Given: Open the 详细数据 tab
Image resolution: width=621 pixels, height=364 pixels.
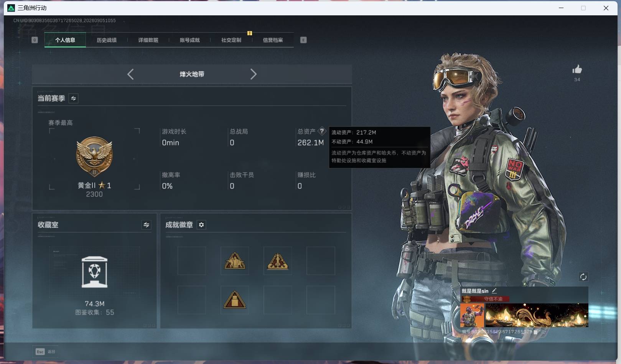Looking at the screenshot, I should coord(148,40).
